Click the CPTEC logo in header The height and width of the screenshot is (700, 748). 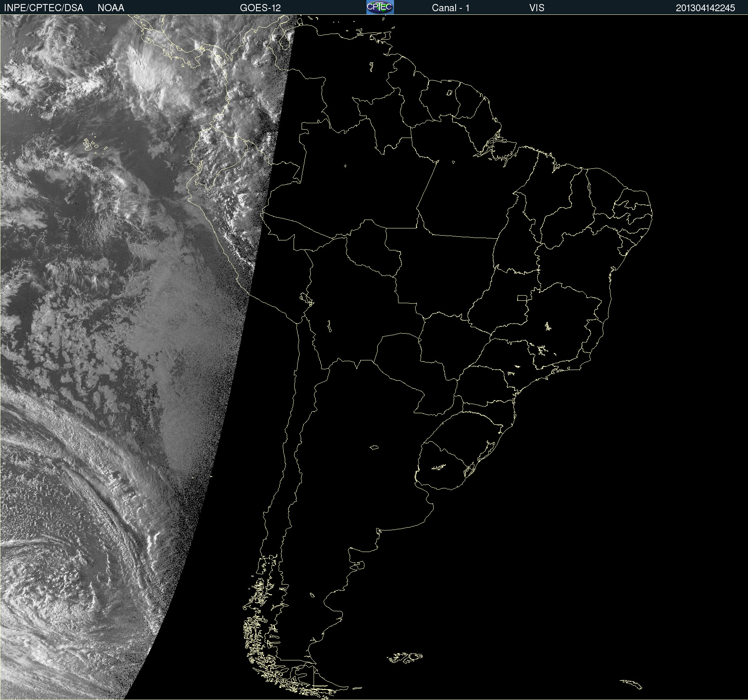(380, 7)
